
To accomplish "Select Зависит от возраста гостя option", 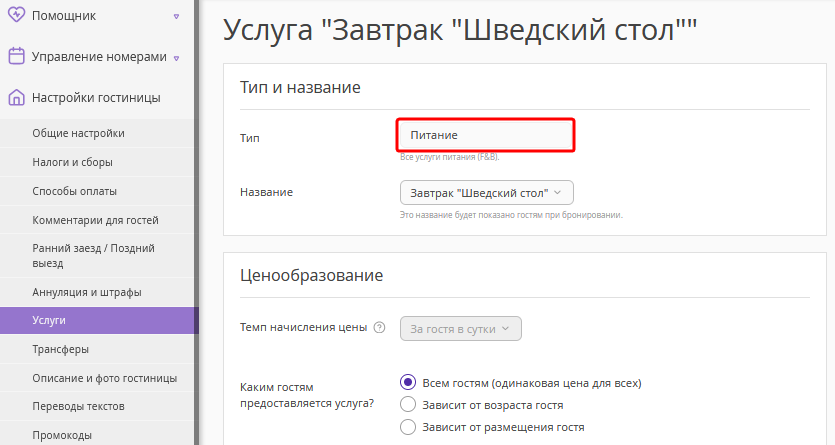I will pyautogui.click(x=408, y=405).
